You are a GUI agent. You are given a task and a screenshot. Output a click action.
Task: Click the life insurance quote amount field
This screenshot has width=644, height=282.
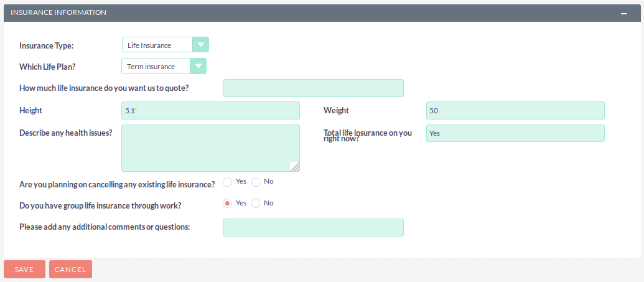(313, 88)
